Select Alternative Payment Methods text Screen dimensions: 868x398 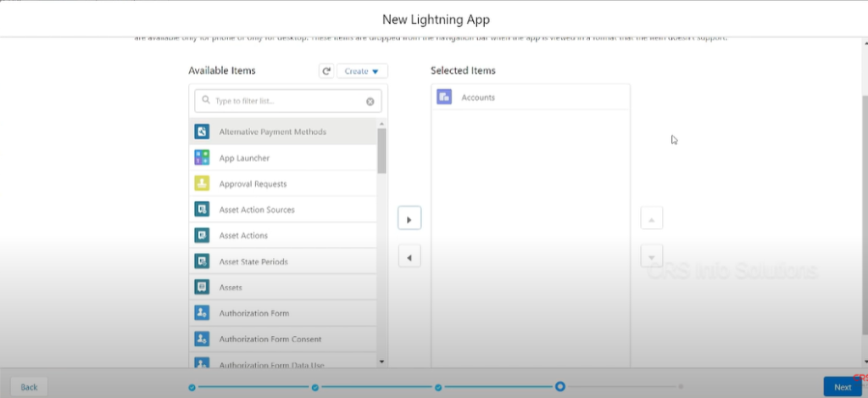click(x=272, y=132)
